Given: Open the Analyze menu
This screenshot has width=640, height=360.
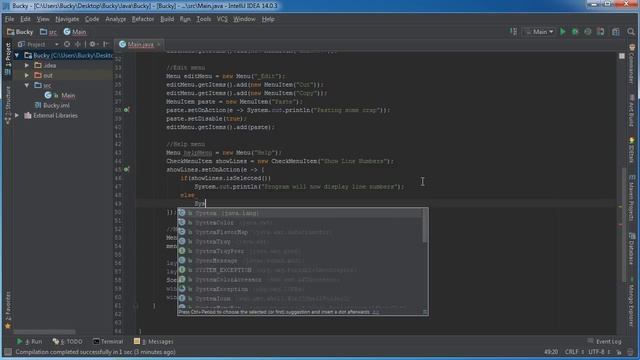Looking at the screenshot, I should 116,19.
